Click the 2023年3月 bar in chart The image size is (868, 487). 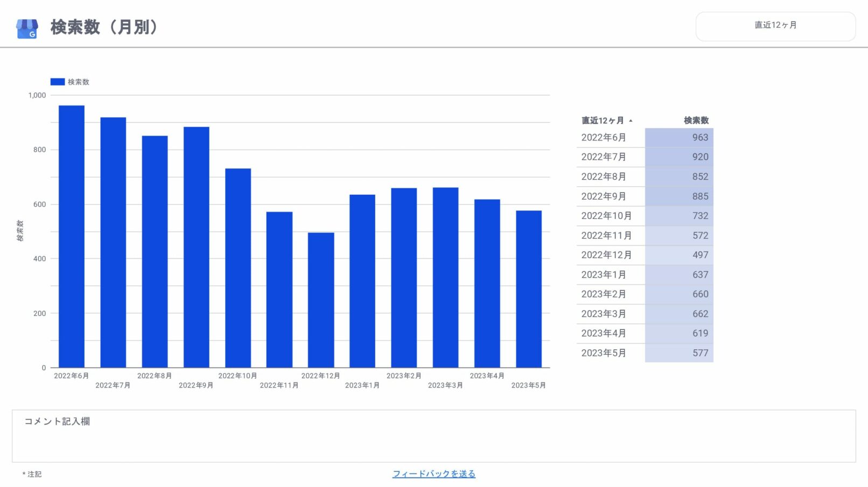(x=445, y=277)
